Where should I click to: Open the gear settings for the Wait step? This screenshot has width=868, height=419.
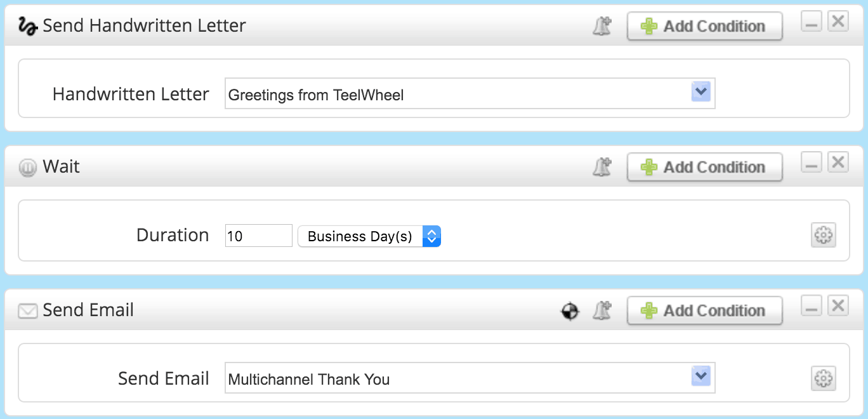[824, 235]
